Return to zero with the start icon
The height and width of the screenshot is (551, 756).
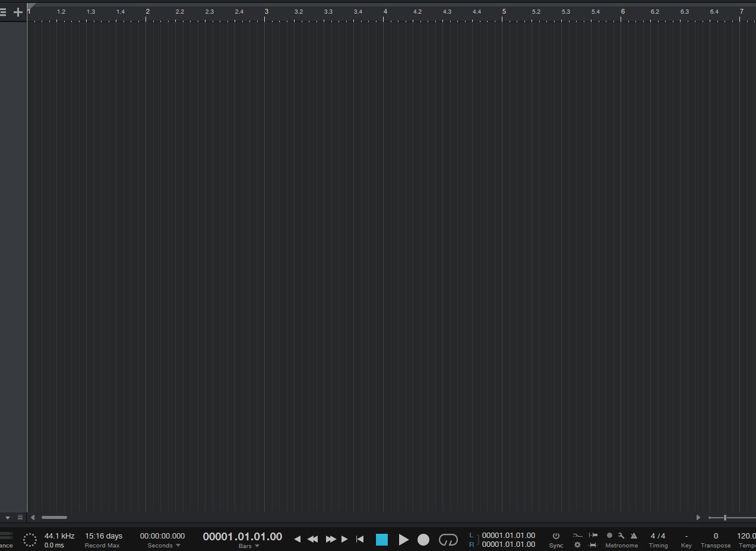point(360,539)
